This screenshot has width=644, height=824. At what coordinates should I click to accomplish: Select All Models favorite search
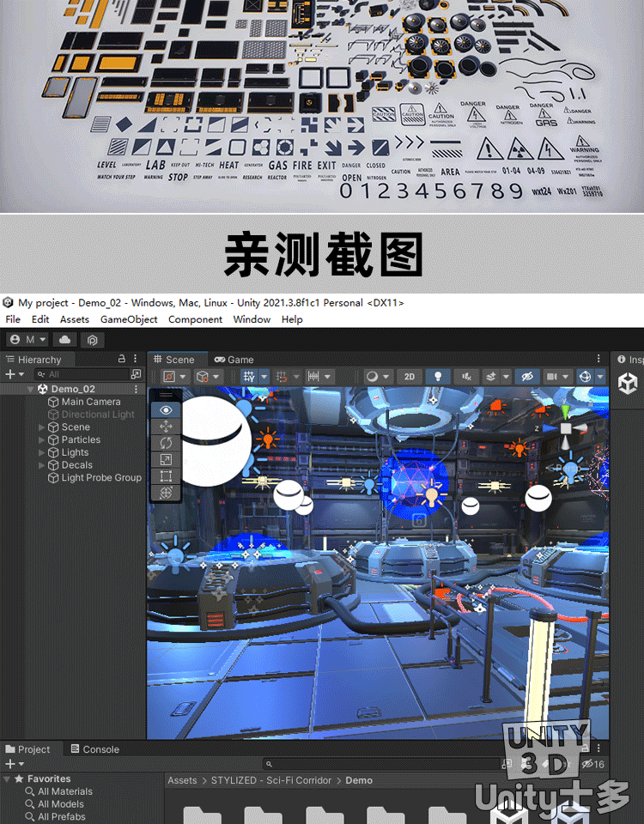pos(60,804)
